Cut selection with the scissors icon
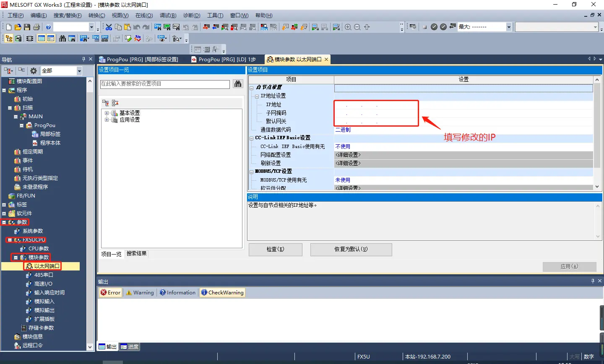 pyautogui.click(x=109, y=27)
